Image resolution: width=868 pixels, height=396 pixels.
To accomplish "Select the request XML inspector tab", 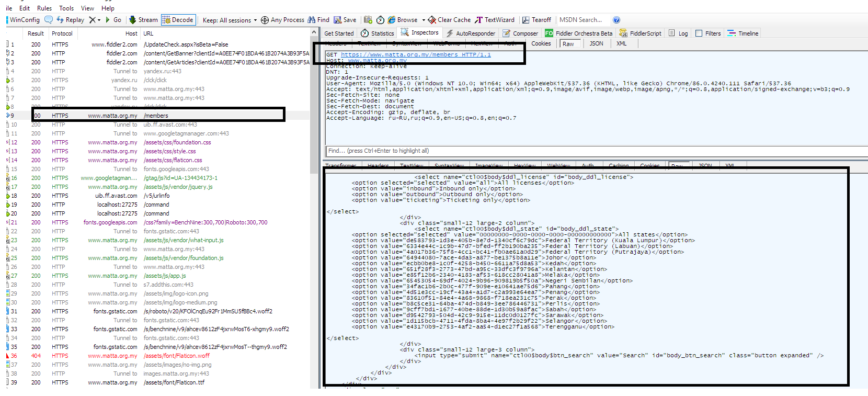I will (x=621, y=43).
